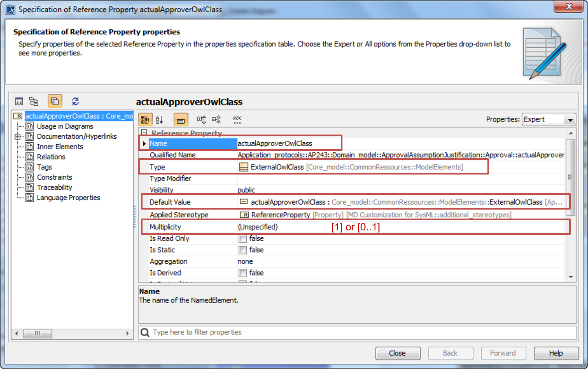Collapse the Reference Property group
The image size is (588, 369).
pos(144,133)
